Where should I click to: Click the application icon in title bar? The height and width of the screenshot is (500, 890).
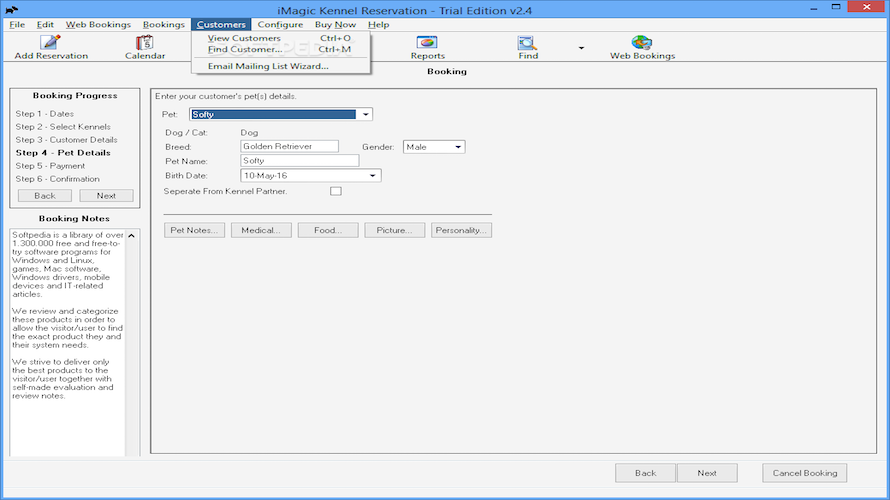(11, 10)
